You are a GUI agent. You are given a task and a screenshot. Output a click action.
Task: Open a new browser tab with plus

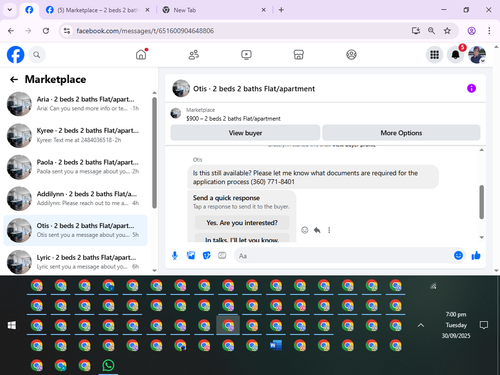point(281,10)
